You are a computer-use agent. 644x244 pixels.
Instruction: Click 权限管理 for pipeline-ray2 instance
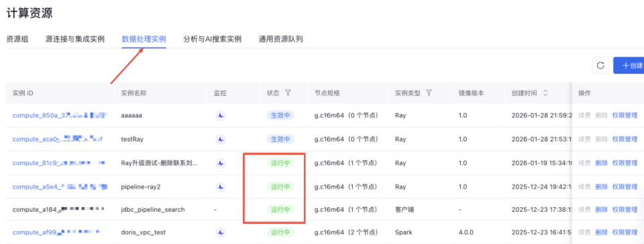tap(625, 187)
